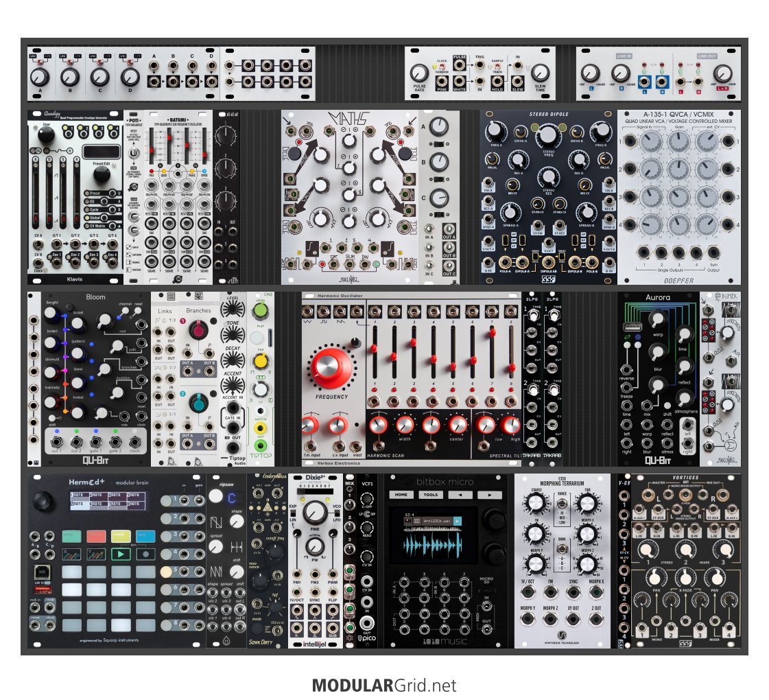
Task: Click harmonic fader 7 on the Harmonic Oscillator
Action: point(492,351)
